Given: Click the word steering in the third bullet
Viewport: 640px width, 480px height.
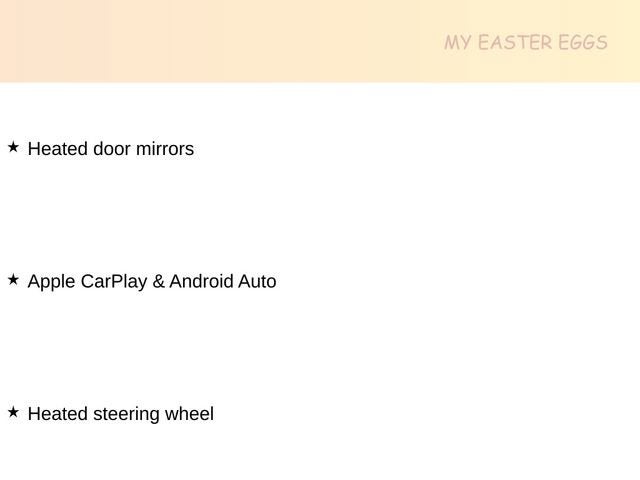Looking at the screenshot, I should click(x=128, y=413).
